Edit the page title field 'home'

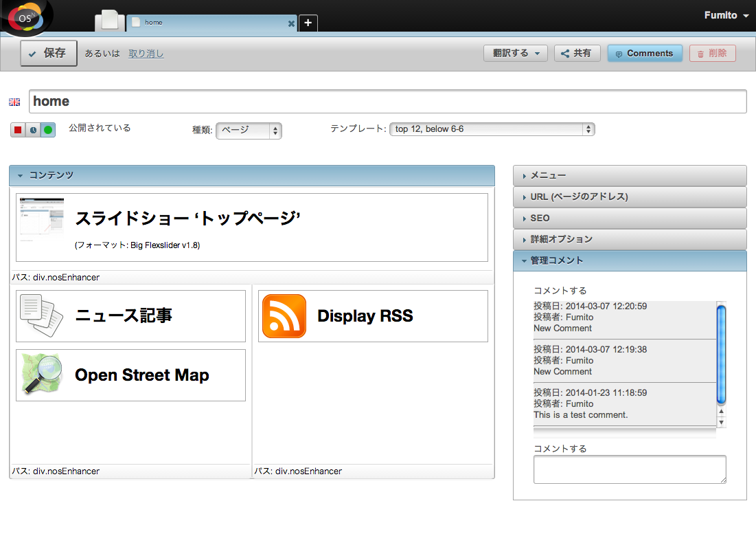click(x=388, y=102)
